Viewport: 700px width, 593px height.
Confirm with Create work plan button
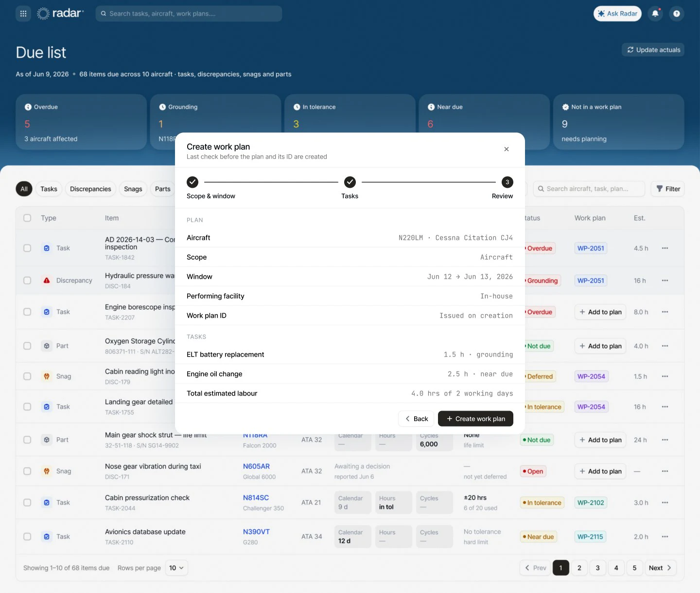coord(475,419)
